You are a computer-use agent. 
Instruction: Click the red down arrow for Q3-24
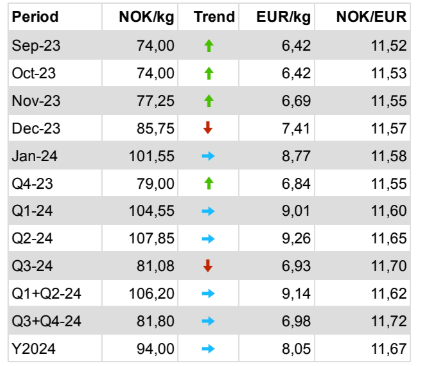[208, 266]
